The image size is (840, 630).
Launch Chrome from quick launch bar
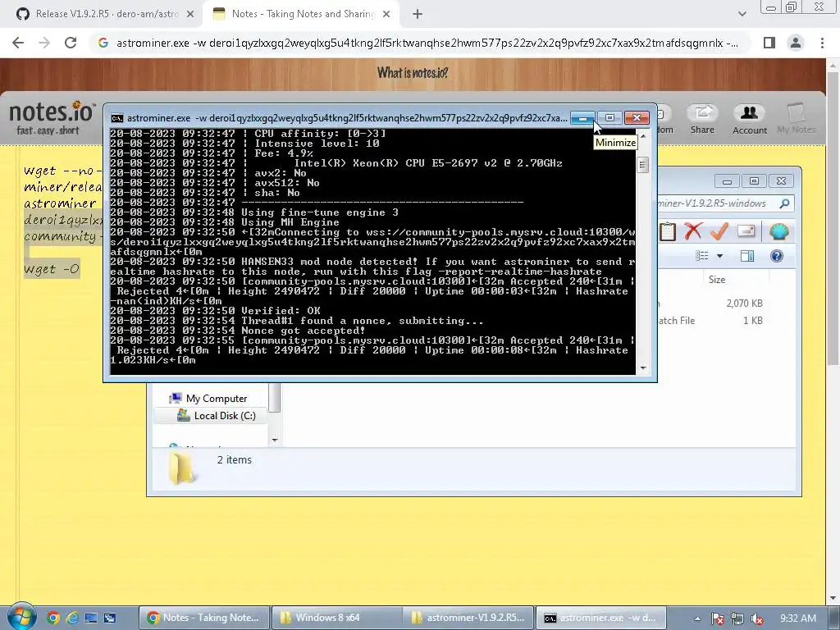[53, 618]
